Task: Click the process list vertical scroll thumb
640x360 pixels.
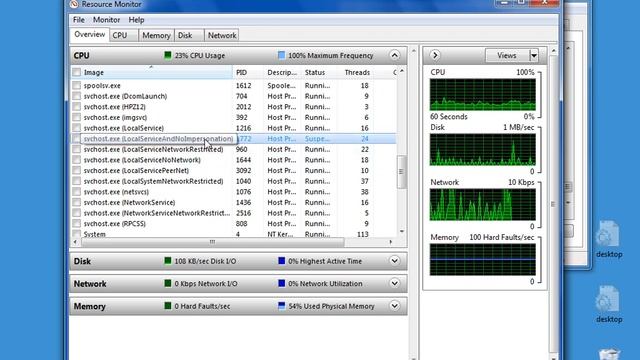Action: tap(402, 171)
